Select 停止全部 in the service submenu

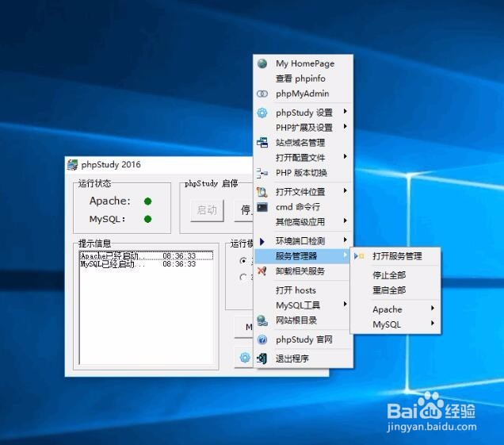pyautogui.click(x=395, y=275)
